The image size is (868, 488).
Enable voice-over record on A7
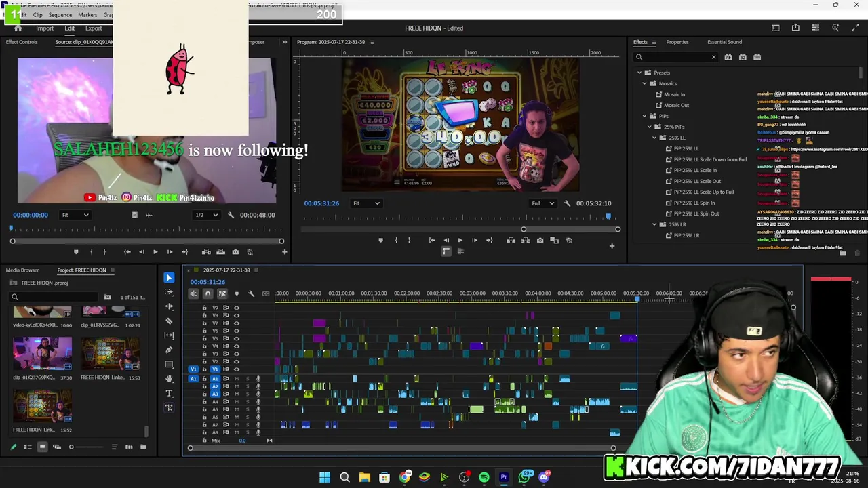pos(258,425)
